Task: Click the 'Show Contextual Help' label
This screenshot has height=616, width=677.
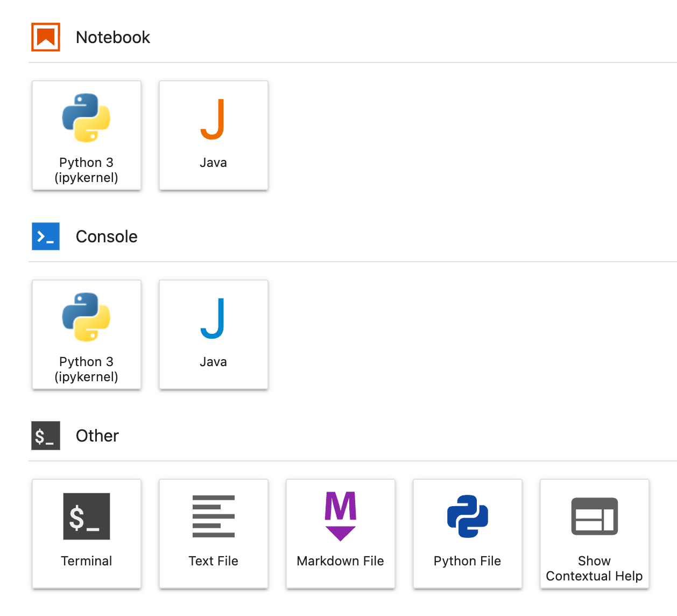Action: tap(594, 569)
